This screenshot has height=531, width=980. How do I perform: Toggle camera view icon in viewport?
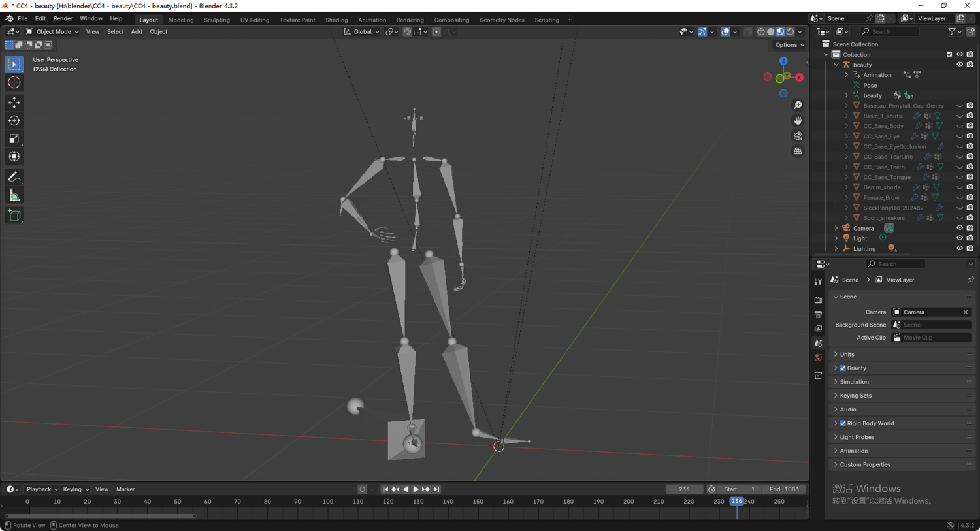[798, 136]
